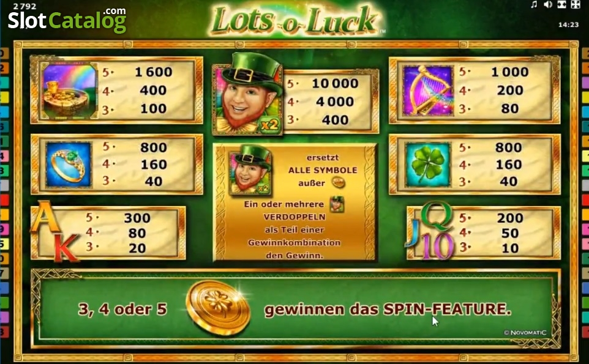
Task: Click the large leprechaun wild symbol
Action: coord(248,94)
